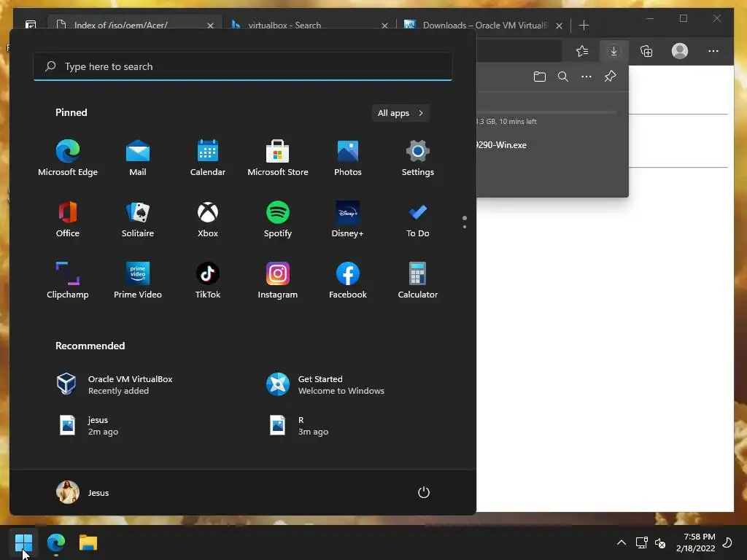The image size is (747, 560).
Task: Click the Windows Start button on taskbar
Action: click(23, 542)
